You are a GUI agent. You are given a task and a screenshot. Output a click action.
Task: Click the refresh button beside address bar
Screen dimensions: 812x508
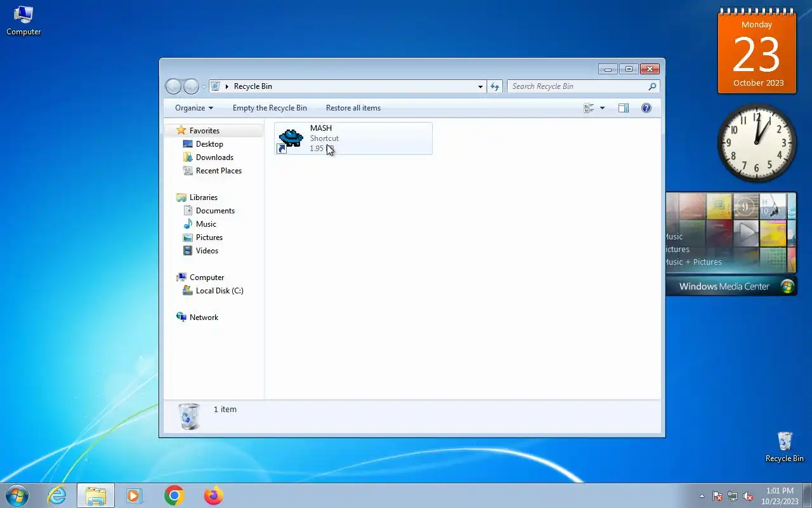(x=495, y=86)
